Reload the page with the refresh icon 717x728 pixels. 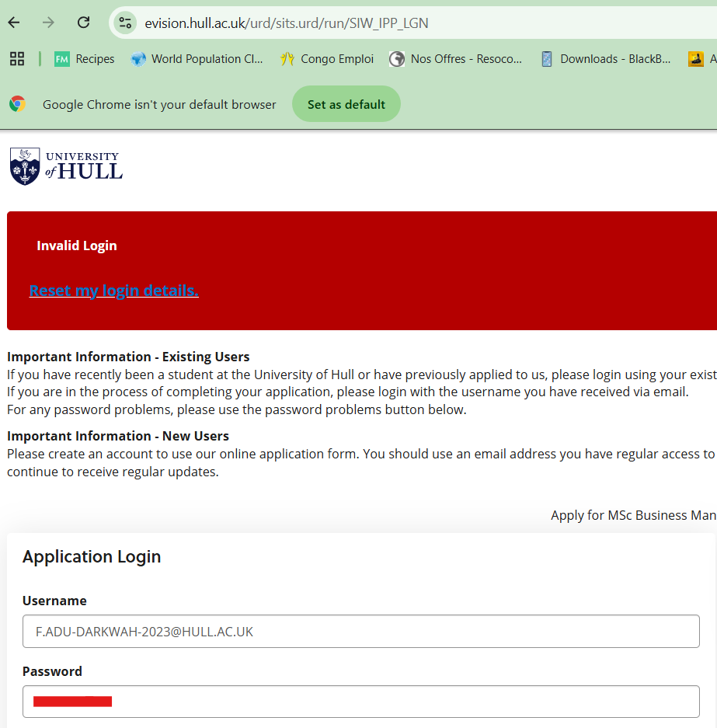click(84, 23)
